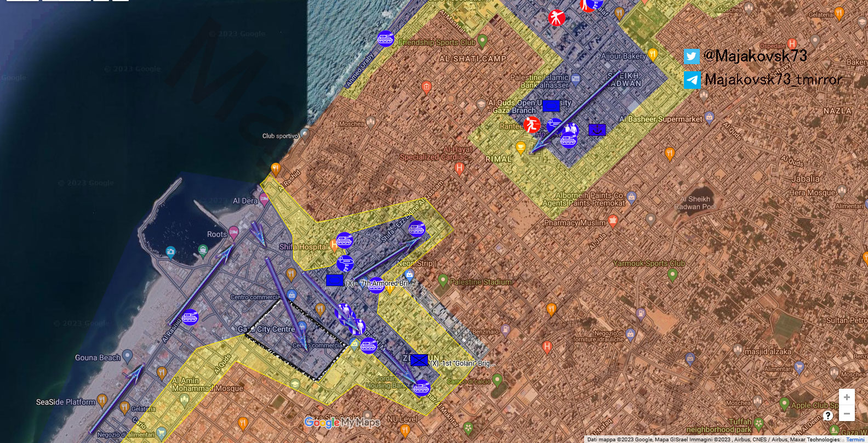Click the AL-SHATI CAMP label
Image resolution: width=868 pixels, height=443 pixels.
pos(473,59)
